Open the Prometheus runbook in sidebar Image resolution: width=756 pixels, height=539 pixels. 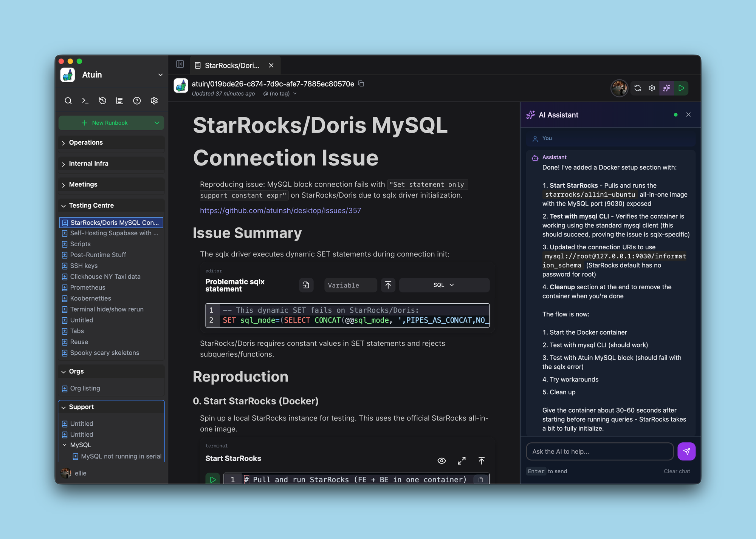coord(88,287)
